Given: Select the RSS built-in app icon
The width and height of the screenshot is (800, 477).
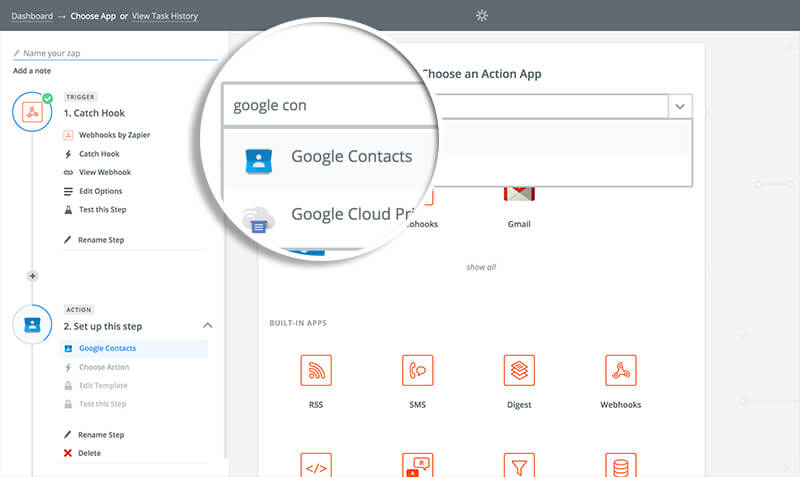Looking at the screenshot, I should [316, 370].
